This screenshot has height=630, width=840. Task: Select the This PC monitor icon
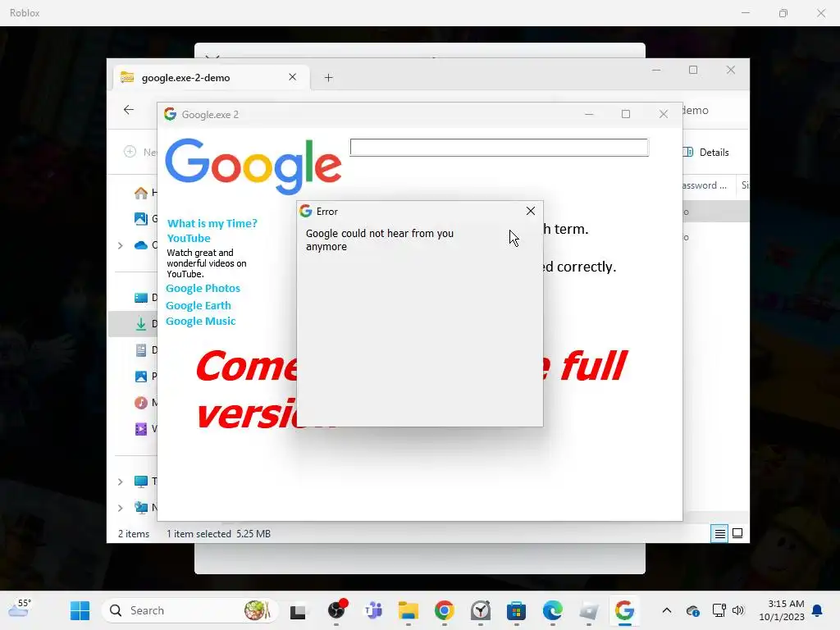(x=141, y=482)
